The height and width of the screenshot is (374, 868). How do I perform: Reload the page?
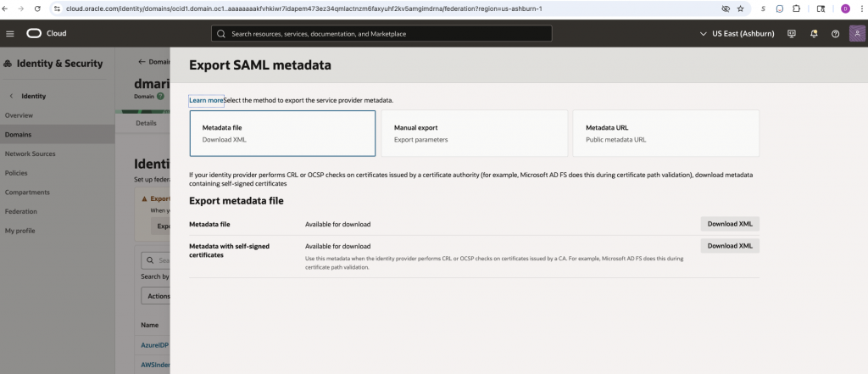[x=39, y=8]
